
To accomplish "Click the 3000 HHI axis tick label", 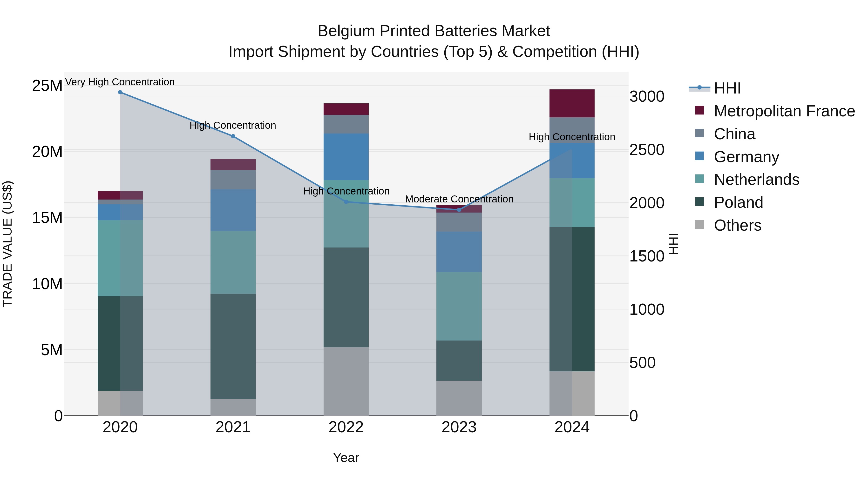I will 647,96.
